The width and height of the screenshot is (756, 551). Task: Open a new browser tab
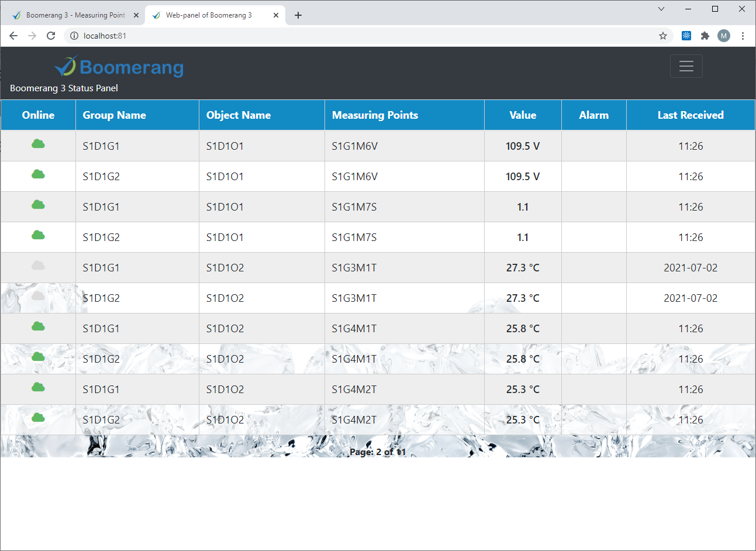298,15
